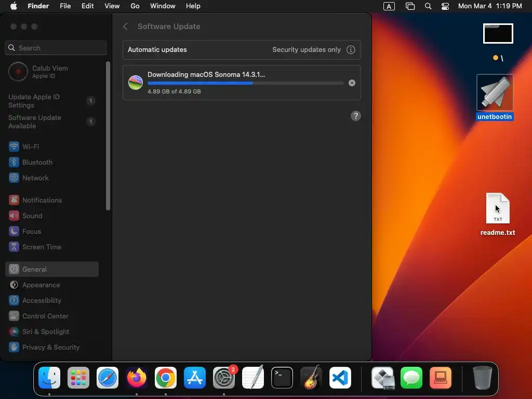
Task: Open the Trash in the Dock
Action: click(x=482, y=378)
